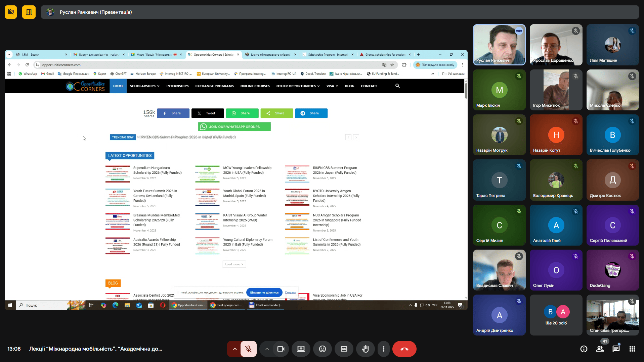The width and height of the screenshot is (644, 362).
Task: Expand audio settings arrow beside microphone
Action: (x=234, y=349)
